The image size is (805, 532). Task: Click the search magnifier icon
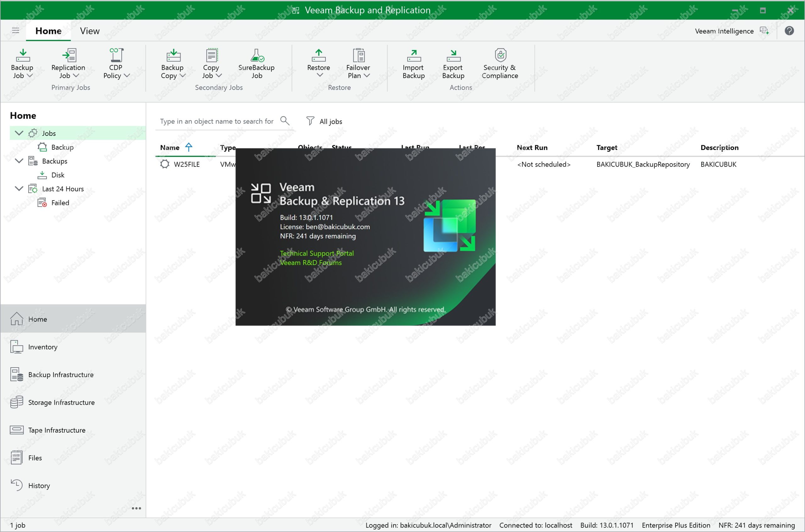tap(285, 121)
